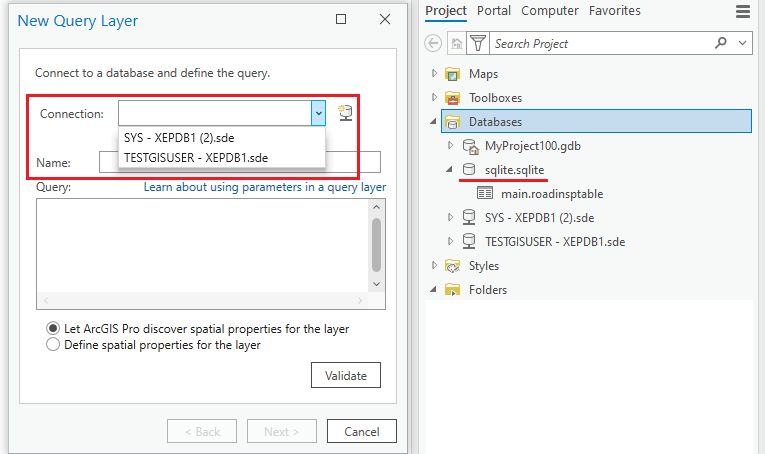Click the sqlite.sqlite database icon
This screenshot has width=766, height=454.
[469, 170]
